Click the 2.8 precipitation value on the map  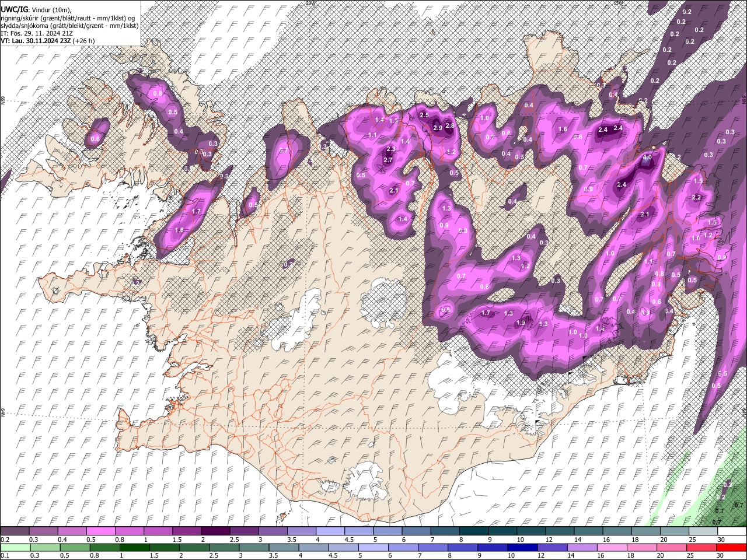pyautogui.click(x=450, y=125)
